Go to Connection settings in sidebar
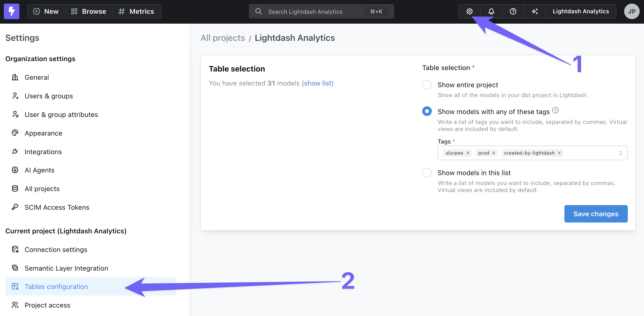Image resolution: width=644 pixels, height=316 pixels. [x=56, y=250]
